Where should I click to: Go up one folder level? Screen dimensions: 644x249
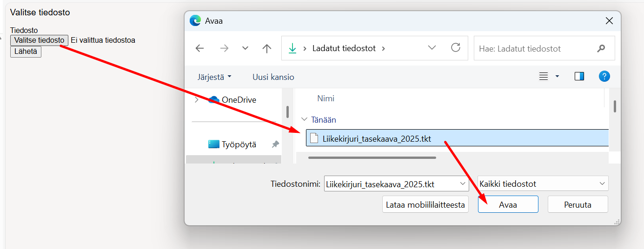point(266,48)
